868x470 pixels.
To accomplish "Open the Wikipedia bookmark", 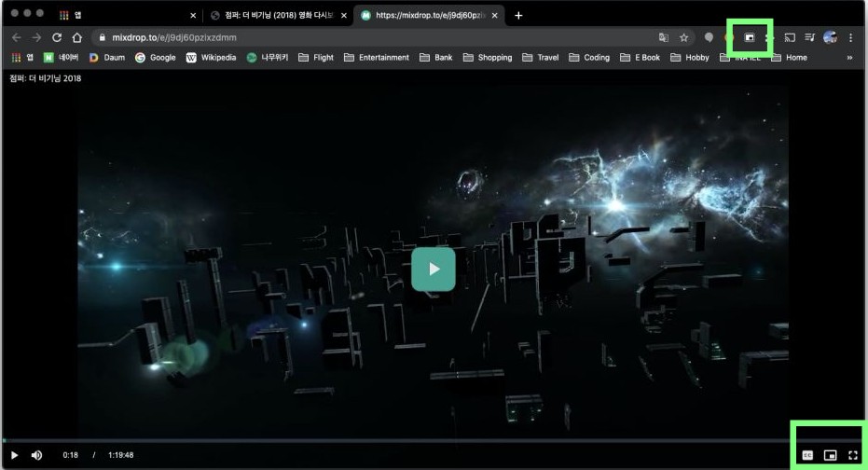I will 212,58.
